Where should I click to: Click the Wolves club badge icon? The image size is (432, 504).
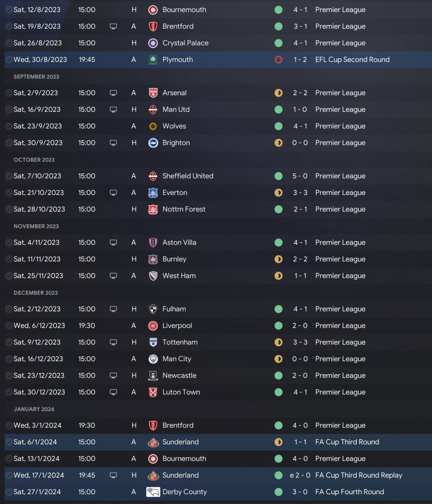(x=153, y=126)
